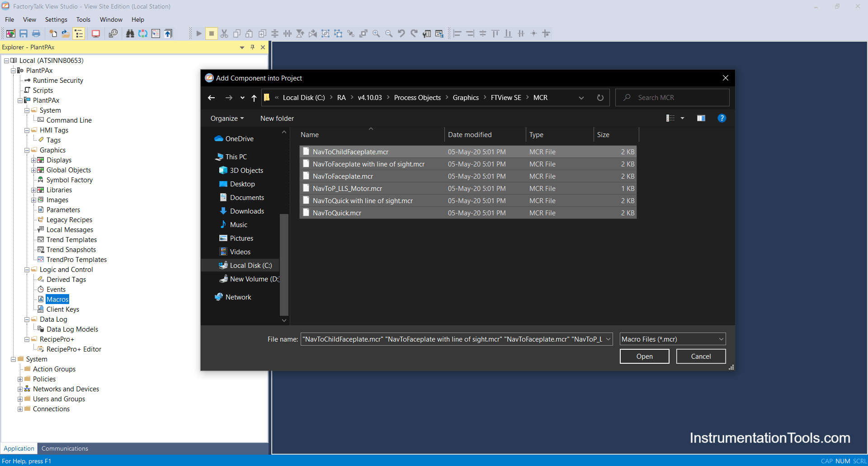Click the Open folder toolbar icon

point(66,33)
